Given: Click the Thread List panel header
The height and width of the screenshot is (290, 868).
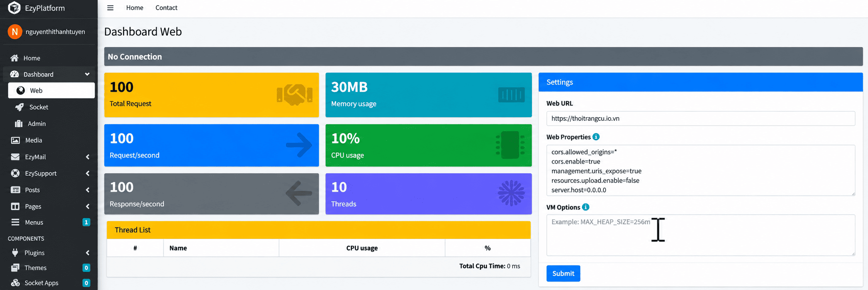Looking at the screenshot, I should (x=318, y=230).
